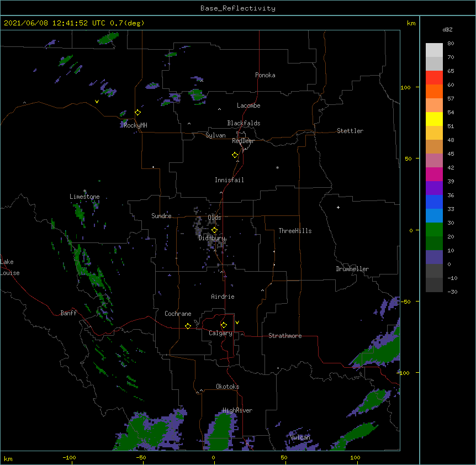Click the Sundre label

[x=161, y=216]
